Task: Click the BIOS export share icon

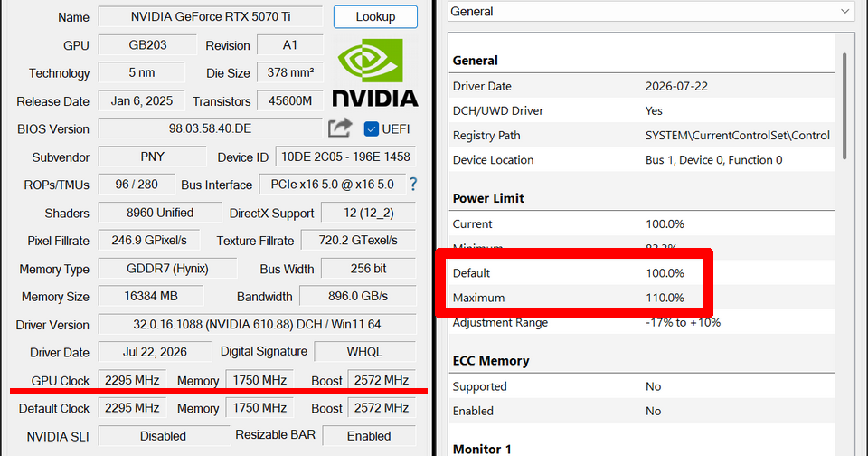Action: (340, 128)
